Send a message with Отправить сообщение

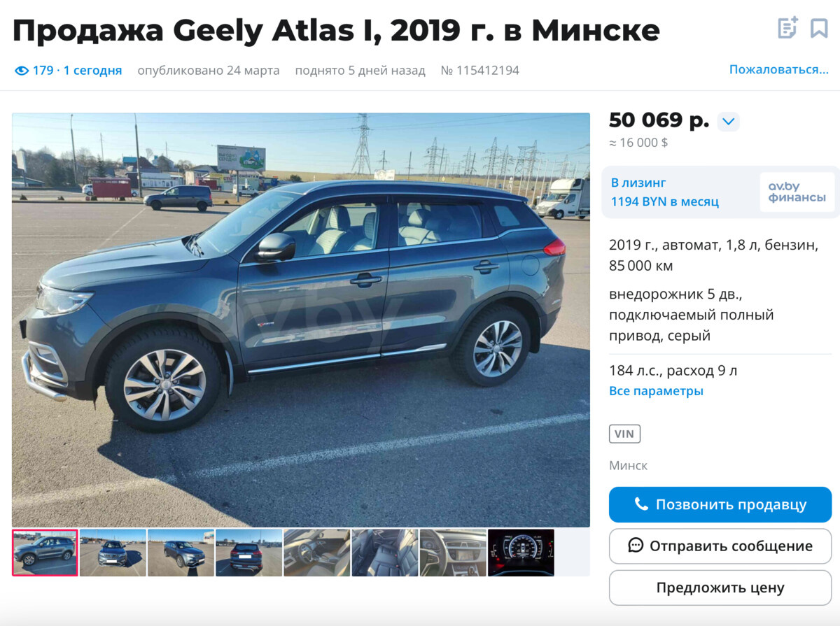coord(720,546)
